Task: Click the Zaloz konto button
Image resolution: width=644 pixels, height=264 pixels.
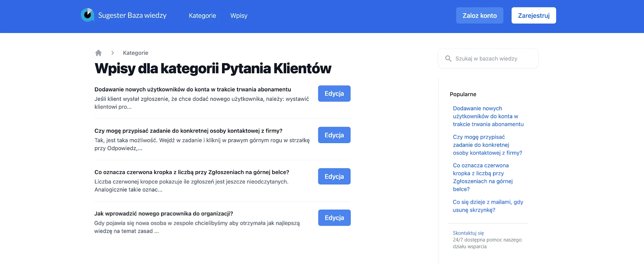Action: point(480,15)
